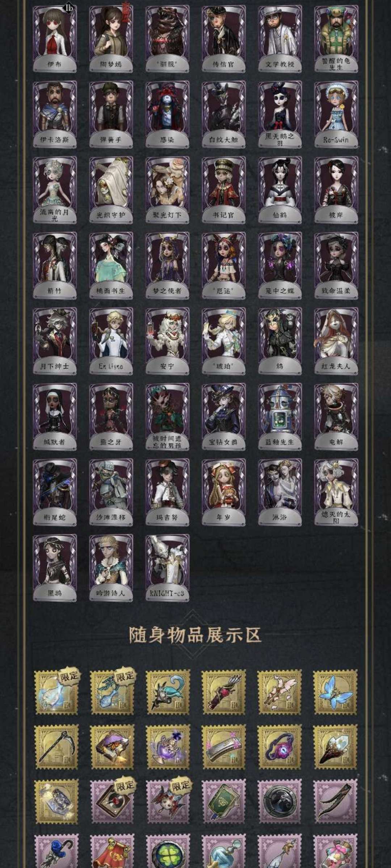This screenshot has width=391, height=868.
Task: Open the 文学教授 costume card
Action: (x=280, y=39)
